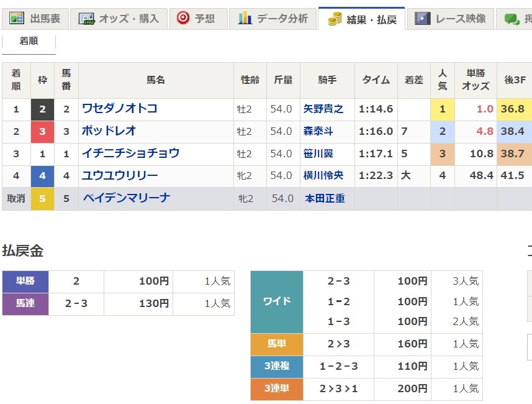Open horse ベイデンマリーナ page
This screenshot has width=532, height=404.
(x=127, y=198)
